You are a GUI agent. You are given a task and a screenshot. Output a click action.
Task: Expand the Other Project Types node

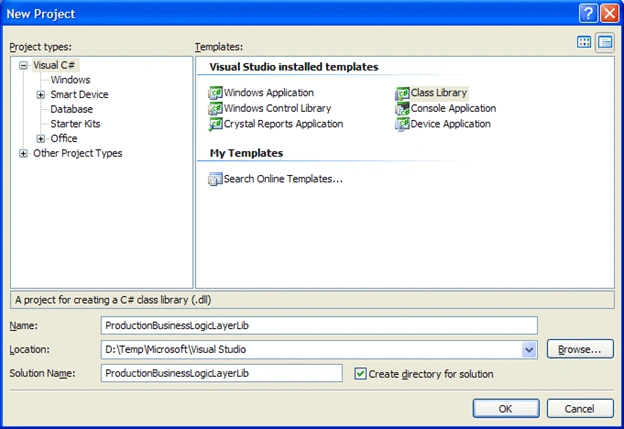23,153
